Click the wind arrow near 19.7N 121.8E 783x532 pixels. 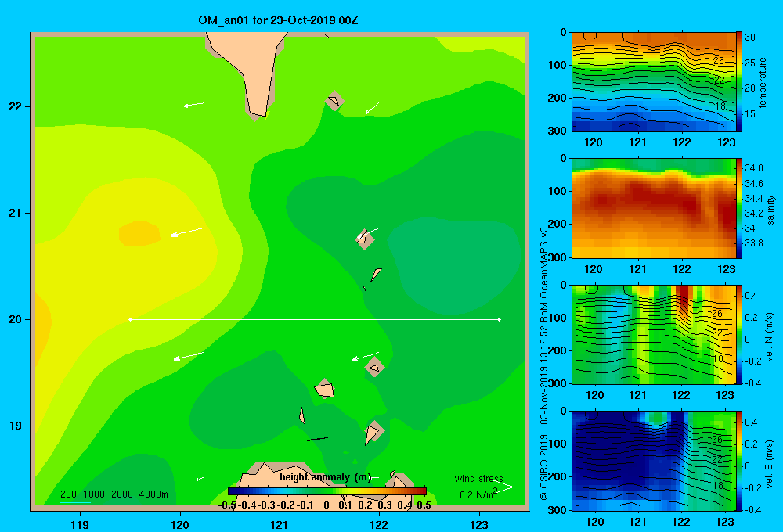point(366,356)
